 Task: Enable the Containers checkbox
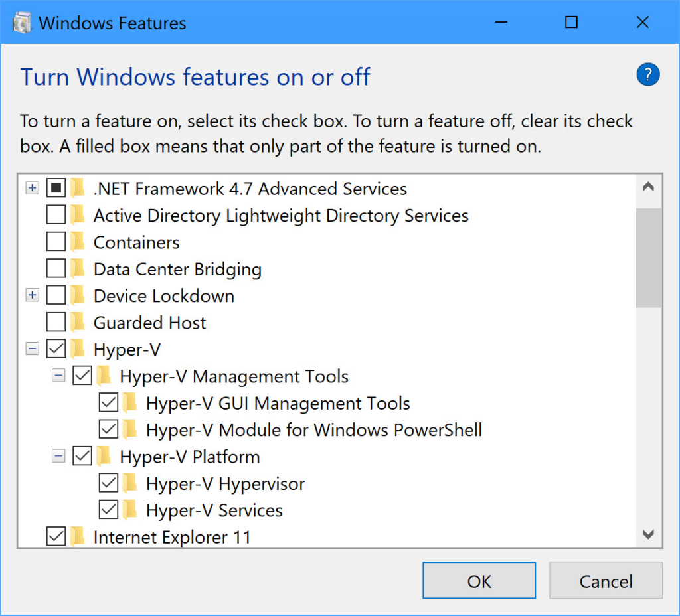pyautogui.click(x=56, y=242)
